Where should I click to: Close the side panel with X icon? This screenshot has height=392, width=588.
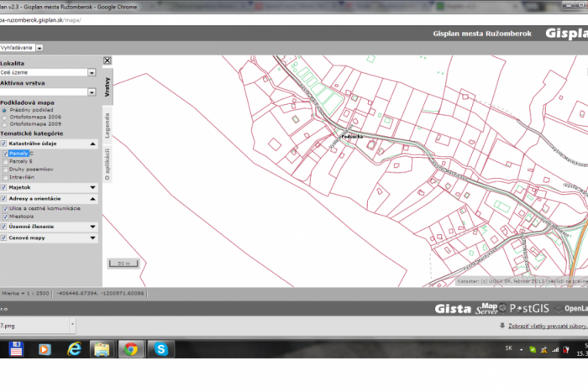point(108,60)
